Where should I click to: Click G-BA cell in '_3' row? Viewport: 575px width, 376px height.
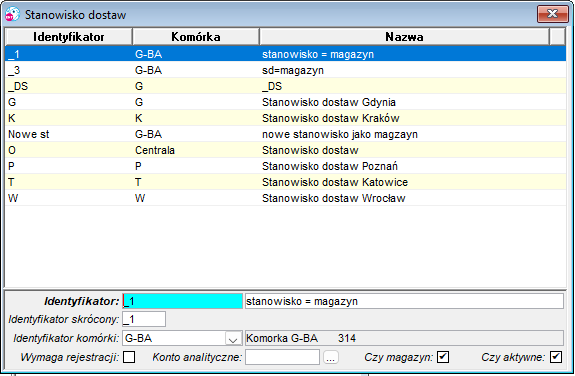coord(196,70)
